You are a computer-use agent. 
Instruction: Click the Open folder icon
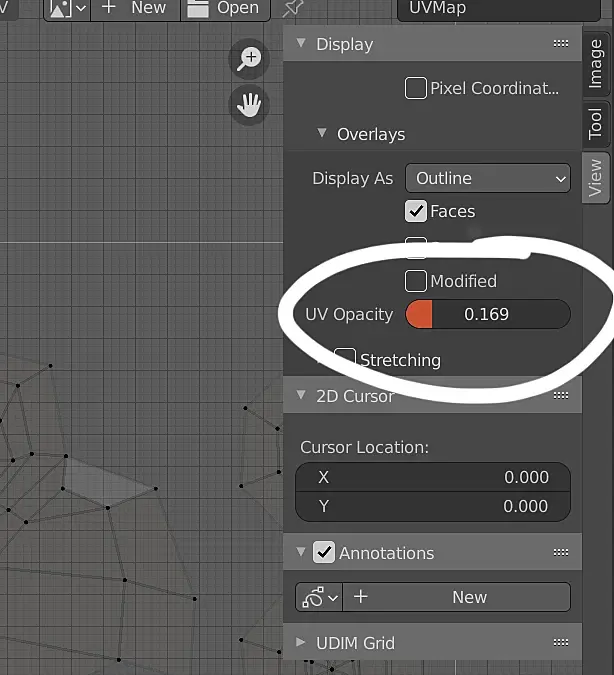[198, 8]
